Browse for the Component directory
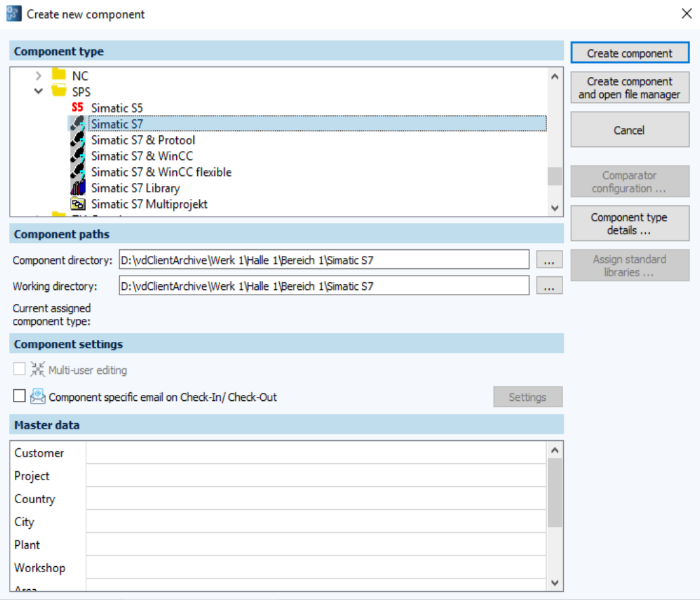 549,260
